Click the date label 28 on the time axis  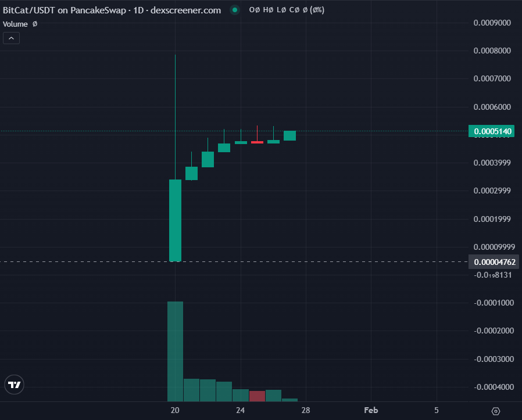pyautogui.click(x=306, y=410)
